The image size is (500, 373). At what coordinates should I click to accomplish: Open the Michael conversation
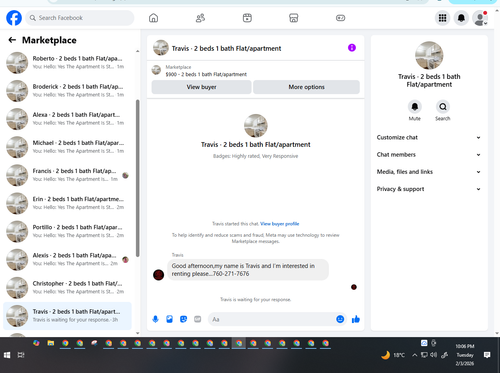point(67,147)
